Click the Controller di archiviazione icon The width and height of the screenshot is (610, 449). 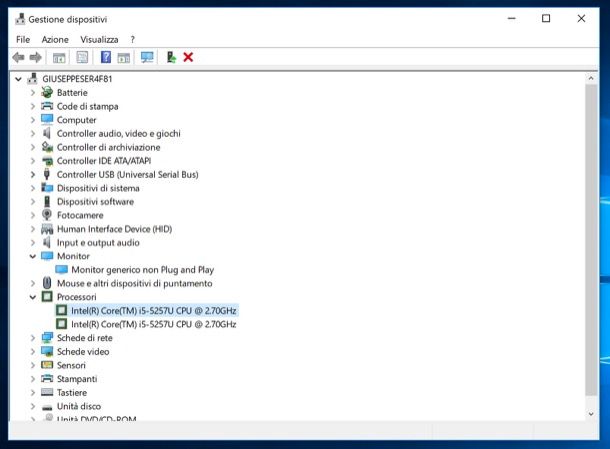[x=47, y=147]
